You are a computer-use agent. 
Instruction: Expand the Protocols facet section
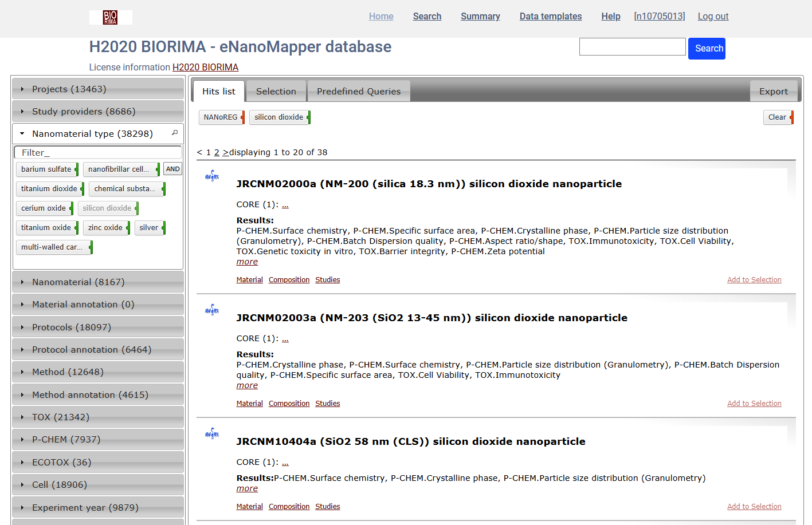pyautogui.click(x=71, y=327)
